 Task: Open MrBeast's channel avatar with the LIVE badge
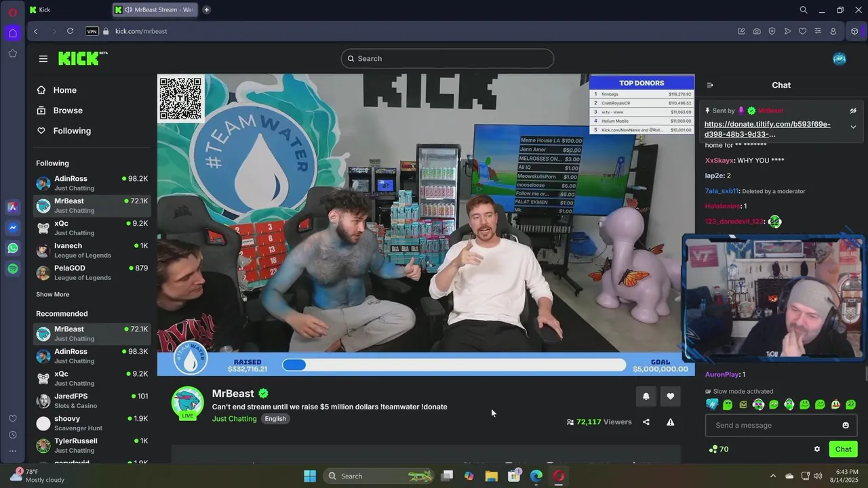[188, 403]
